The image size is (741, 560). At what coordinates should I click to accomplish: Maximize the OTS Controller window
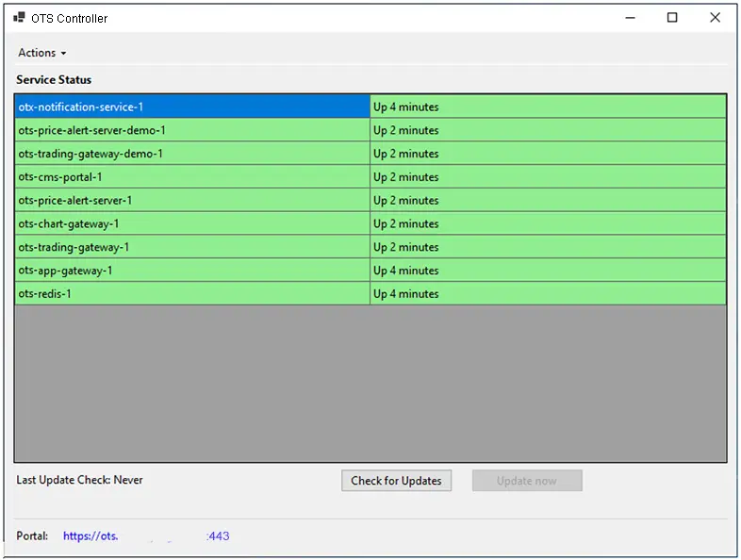coord(672,18)
